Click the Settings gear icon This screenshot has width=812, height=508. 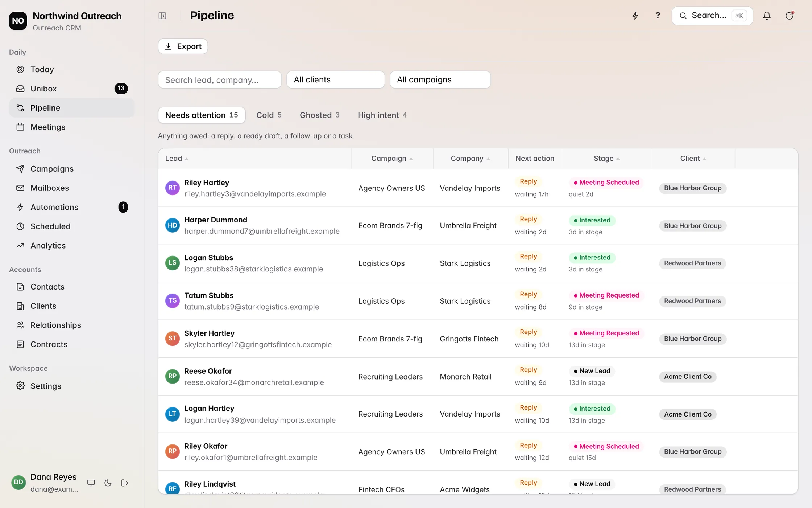[20, 386]
